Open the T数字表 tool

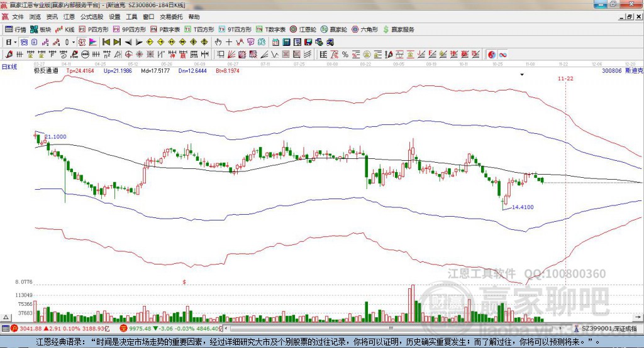click(x=270, y=30)
